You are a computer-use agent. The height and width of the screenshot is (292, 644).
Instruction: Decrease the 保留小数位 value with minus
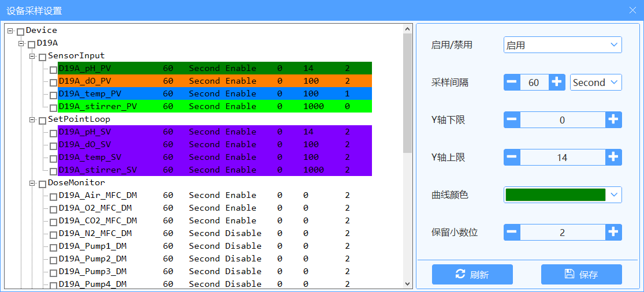pyautogui.click(x=512, y=233)
